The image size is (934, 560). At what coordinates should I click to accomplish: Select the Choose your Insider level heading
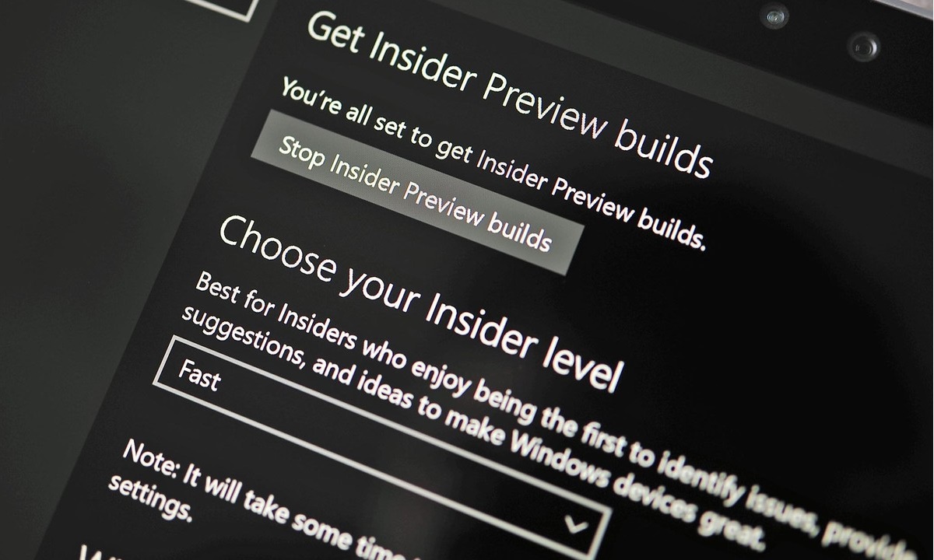tap(421, 303)
